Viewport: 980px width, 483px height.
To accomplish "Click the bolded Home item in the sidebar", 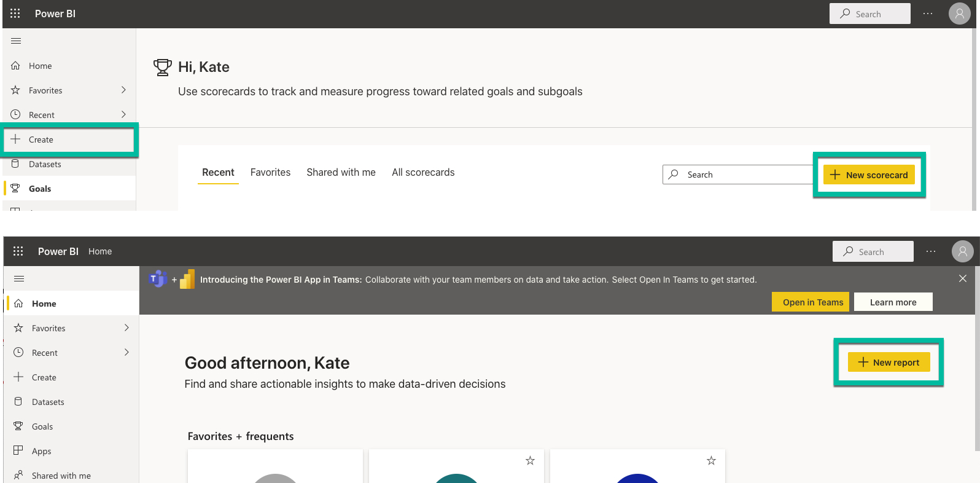I will 44,304.
